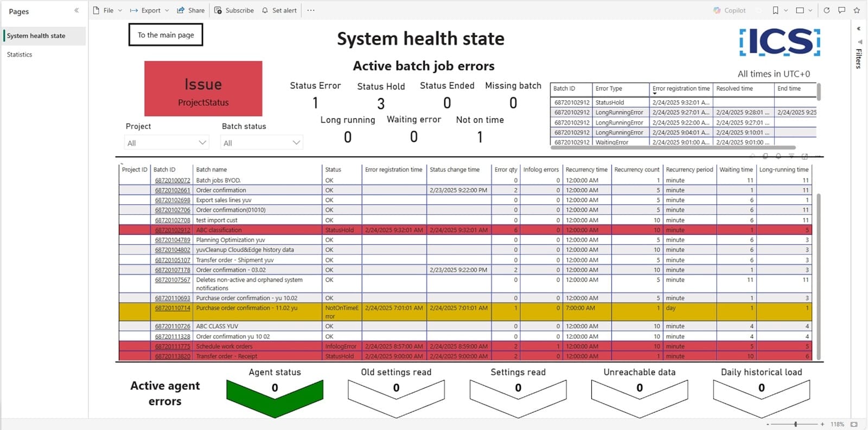The width and height of the screenshot is (868, 430).
Task: Expand the Filters pane
Action: click(858, 29)
